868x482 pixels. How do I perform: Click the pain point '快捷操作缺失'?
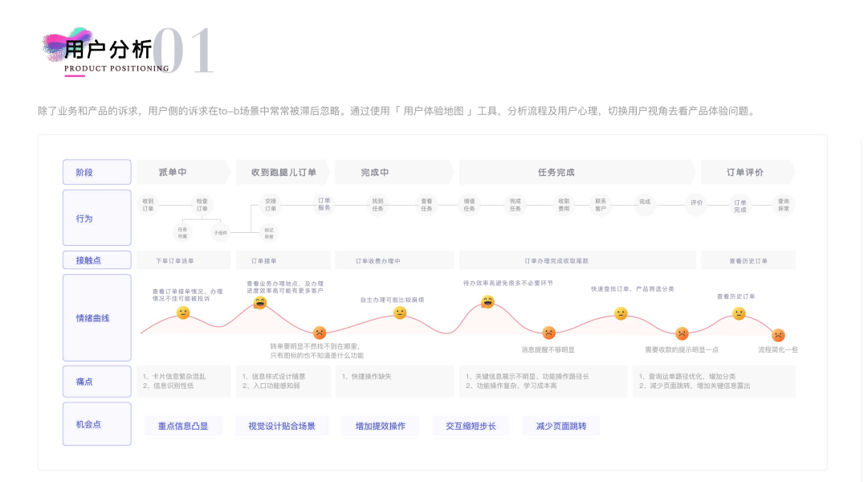point(366,376)
